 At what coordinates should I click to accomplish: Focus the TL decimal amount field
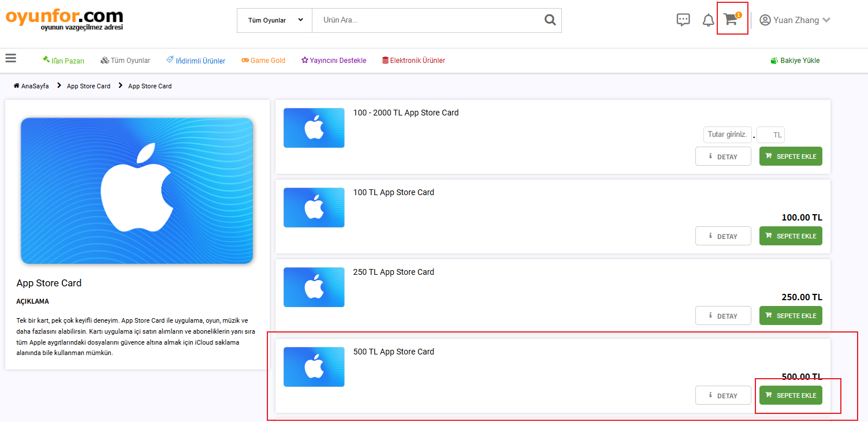pyautogui.click(x=770, y=135)
